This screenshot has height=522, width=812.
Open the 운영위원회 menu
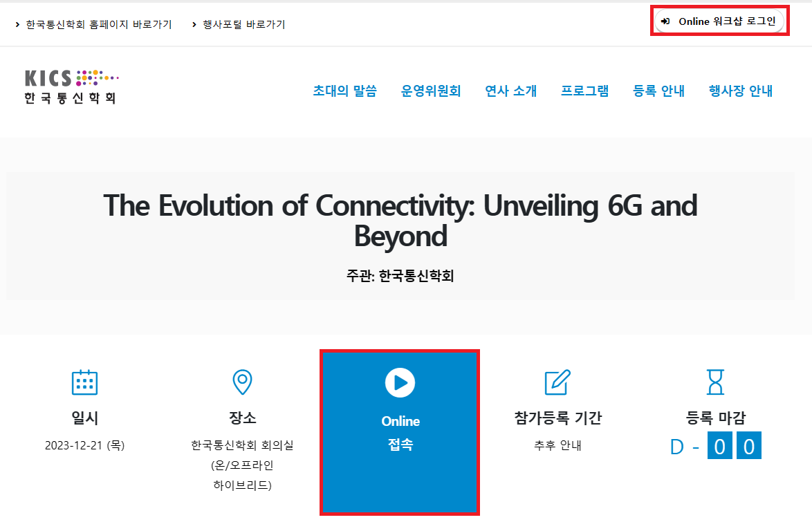(431, 91)
